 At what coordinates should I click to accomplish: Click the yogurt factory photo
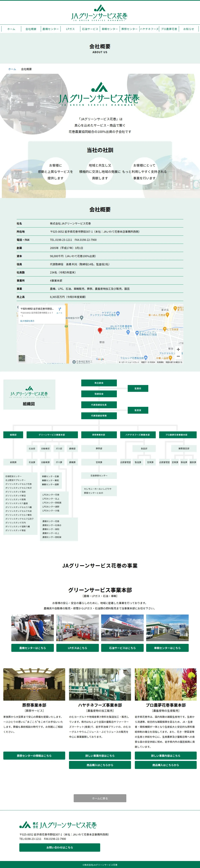click(100, 685)
